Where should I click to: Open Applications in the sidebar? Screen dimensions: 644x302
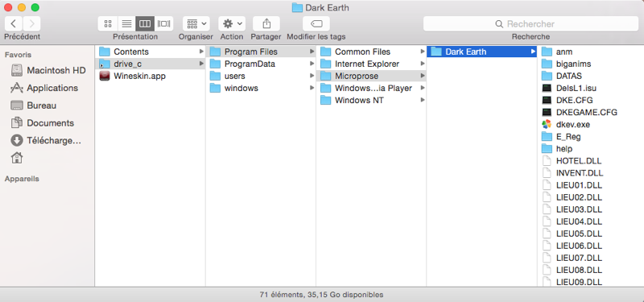coord(44,88)
